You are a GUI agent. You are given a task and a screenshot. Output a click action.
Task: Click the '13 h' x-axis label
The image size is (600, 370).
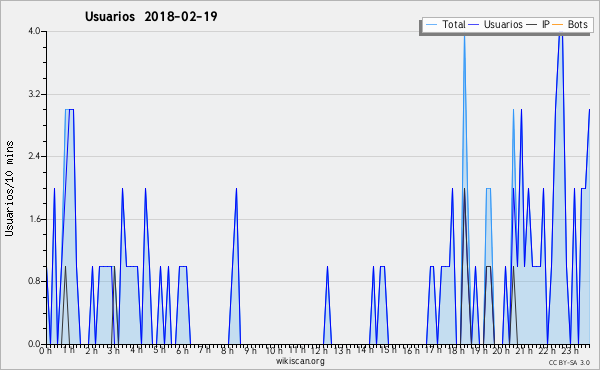point(342,350)
